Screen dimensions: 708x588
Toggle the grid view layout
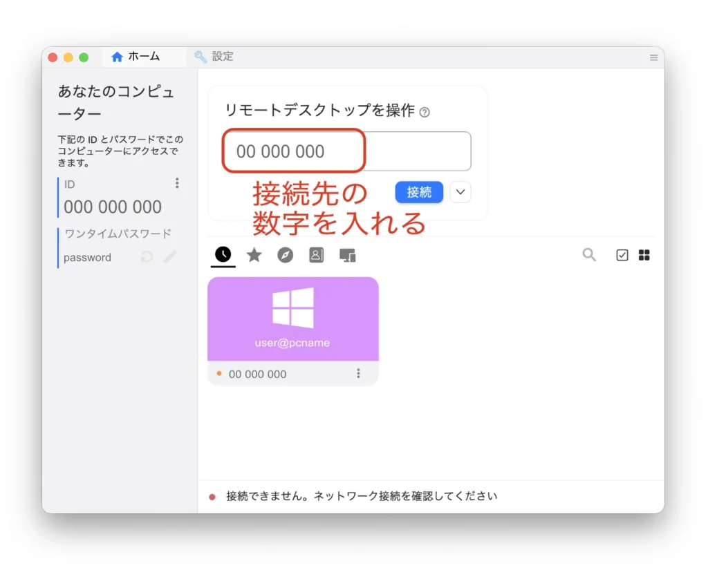coord(644,255)
